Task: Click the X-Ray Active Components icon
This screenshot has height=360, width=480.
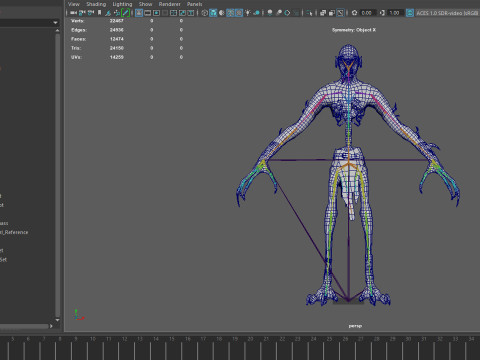Action: [331, 13]
